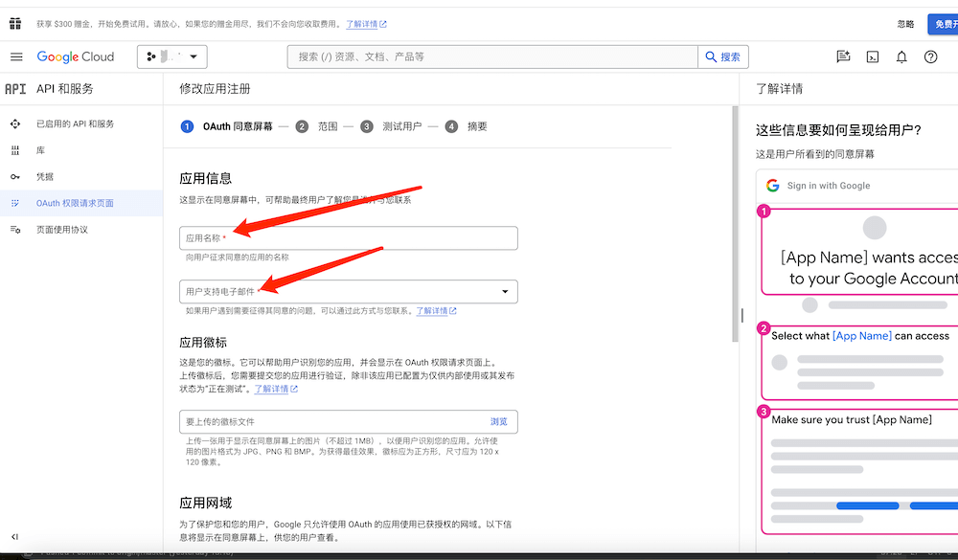Click the Gemini assistant icon in the top bar
Screen dimensions: 958x560
(x=843, y=56)
